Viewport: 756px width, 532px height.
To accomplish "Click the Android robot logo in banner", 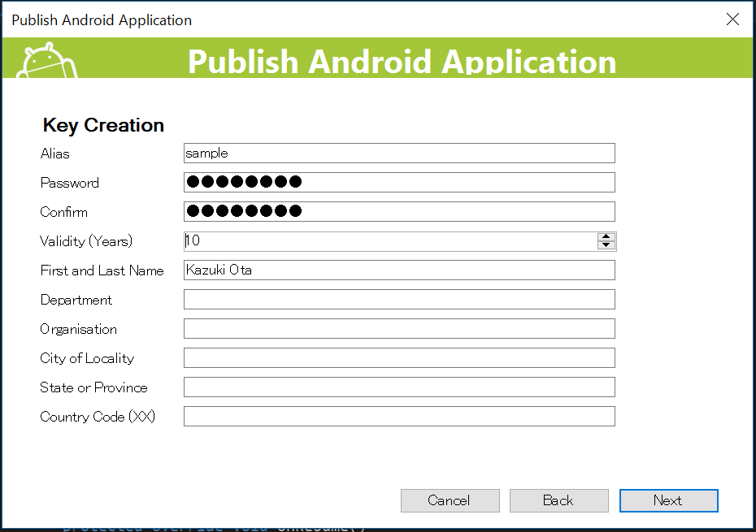I will click(x=47, y=60).
